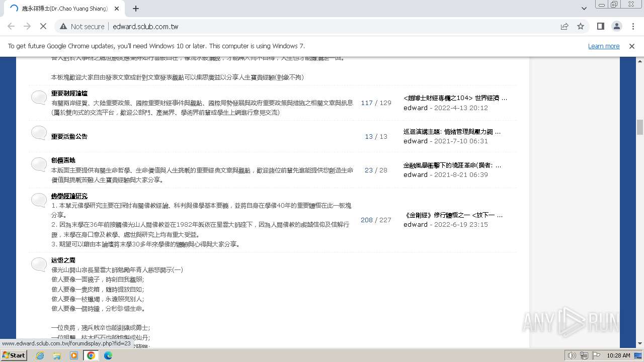Click the address bar URL edward.sclub.com.tw

pyautogui.click(x=145, y=27)
